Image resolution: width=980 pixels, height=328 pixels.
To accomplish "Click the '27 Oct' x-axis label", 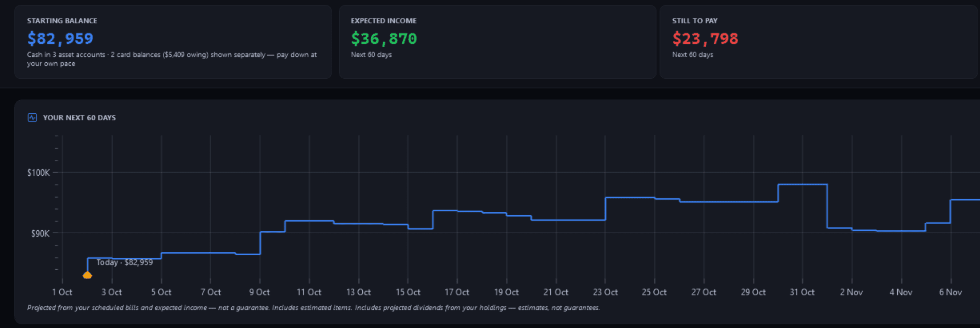I will pyautogui.click(x=704, y=292).
